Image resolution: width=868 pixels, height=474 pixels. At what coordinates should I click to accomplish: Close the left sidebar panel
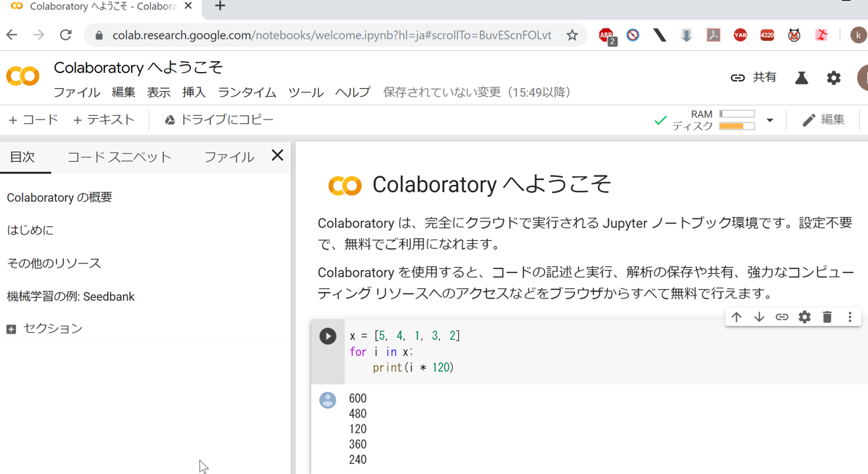pos(277,156)
